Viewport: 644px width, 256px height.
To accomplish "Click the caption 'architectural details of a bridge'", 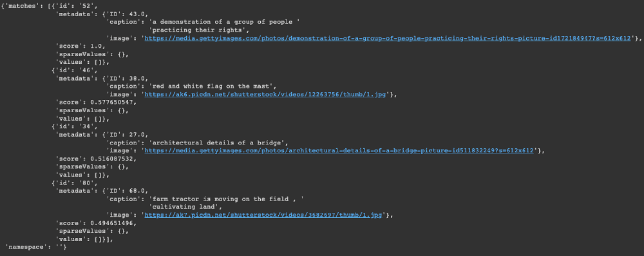I will point(218,143).
